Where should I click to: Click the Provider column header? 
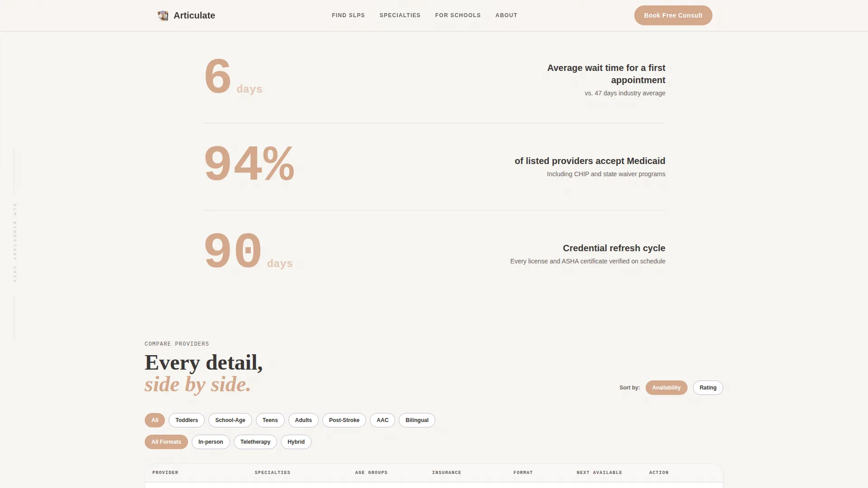coord(165,473)
